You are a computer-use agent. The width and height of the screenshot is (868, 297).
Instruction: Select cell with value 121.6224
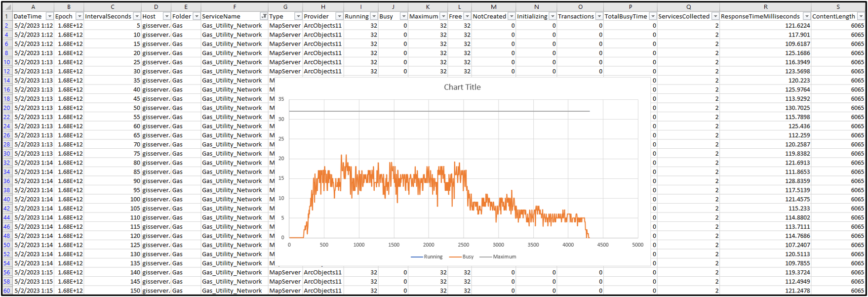(x=765, y=26)
